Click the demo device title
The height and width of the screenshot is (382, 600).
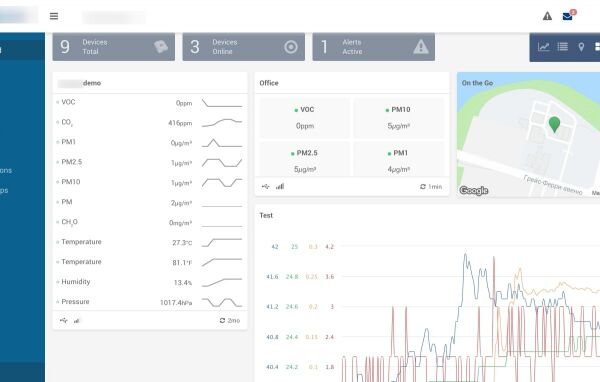pos(92,83)
